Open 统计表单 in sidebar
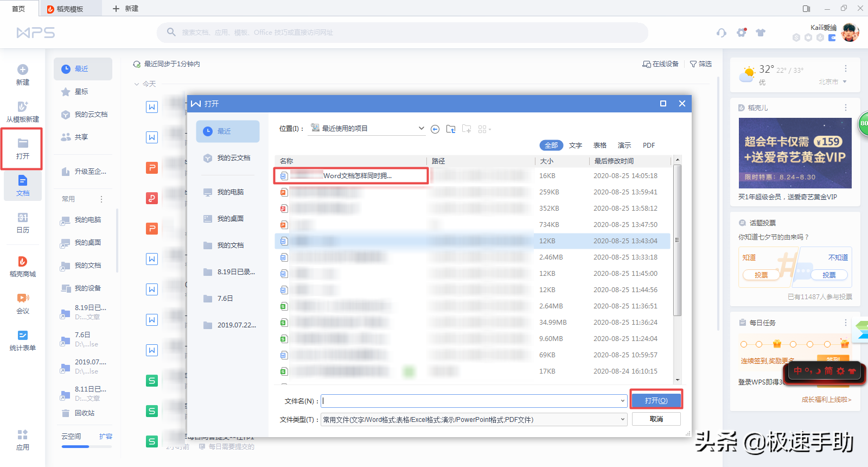The width and height of the screenshot is (868, 467). [x=23, y=340]
